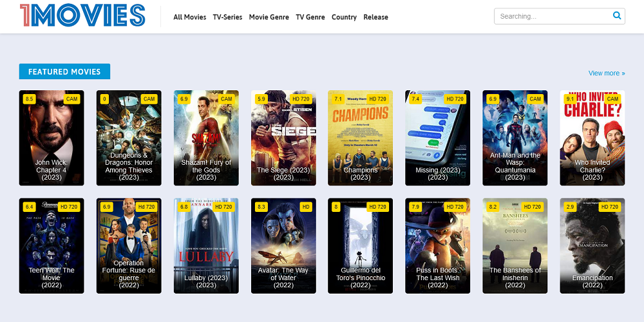
Task: Open Operation Fortune: Ruse de guerre poster
Action: pyautogui.click(x=129, y=246)
